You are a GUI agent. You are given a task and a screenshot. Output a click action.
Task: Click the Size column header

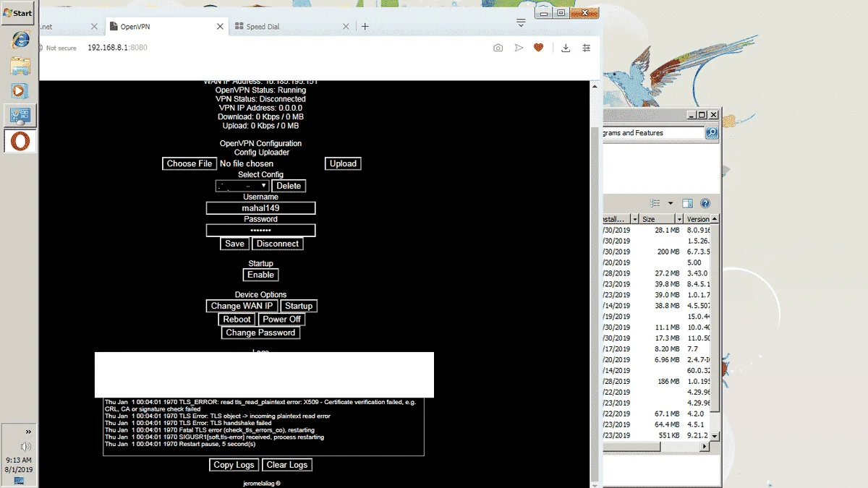click(658, 219)
